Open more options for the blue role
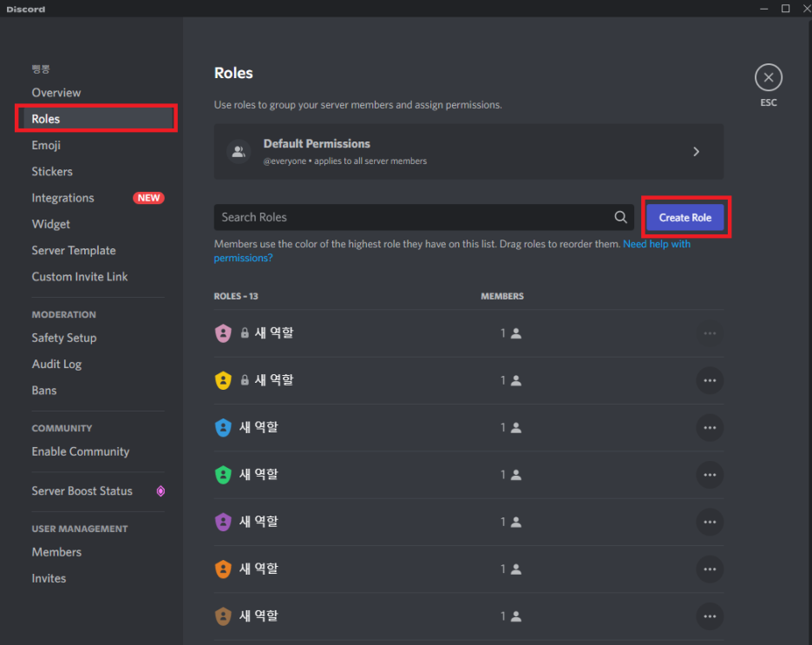 click(710, 427)
